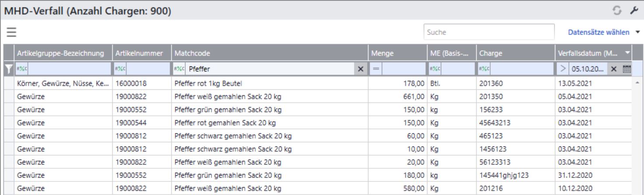Sort by the Artikelnummer column header

[139, 53]
